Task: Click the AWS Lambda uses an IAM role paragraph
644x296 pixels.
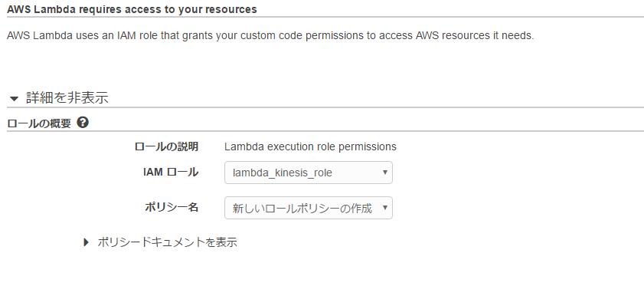Action: [x=270, y=36]
